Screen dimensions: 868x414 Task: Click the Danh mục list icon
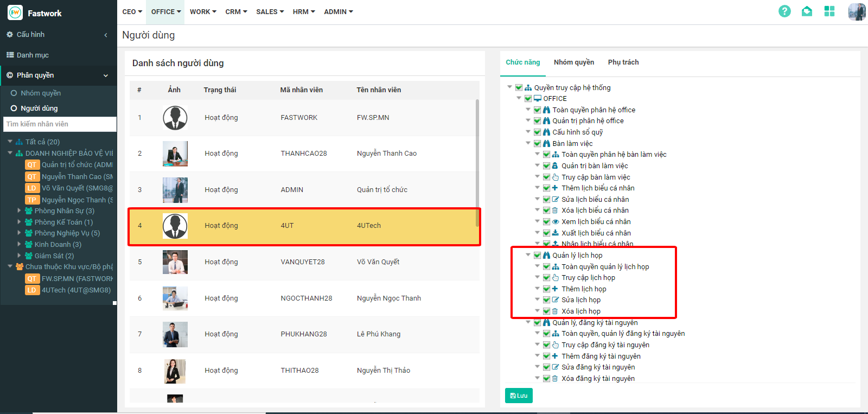(10, 55)
